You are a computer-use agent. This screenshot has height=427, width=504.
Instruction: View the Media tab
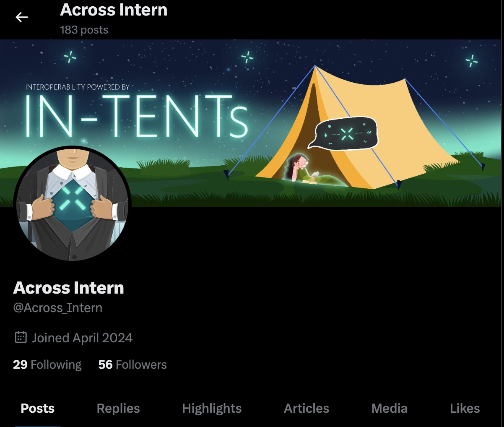click(x=390, y=409)
